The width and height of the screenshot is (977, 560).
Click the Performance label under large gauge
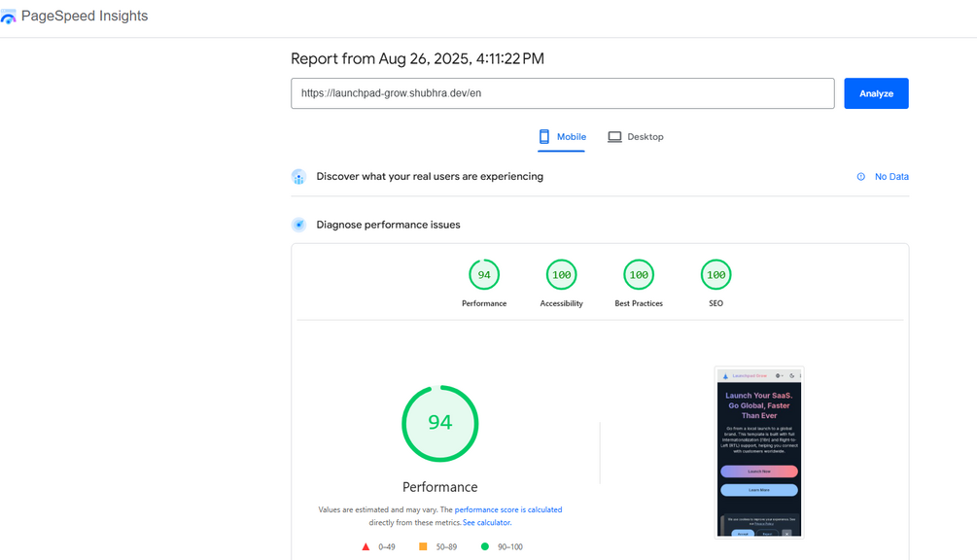pos(440,487)
